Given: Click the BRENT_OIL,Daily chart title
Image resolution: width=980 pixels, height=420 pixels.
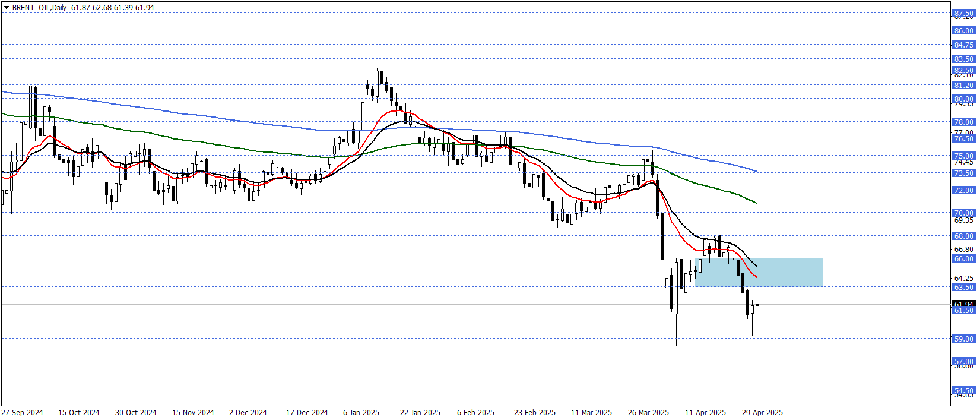Looking at the screenshot, I should pos(39,8).
